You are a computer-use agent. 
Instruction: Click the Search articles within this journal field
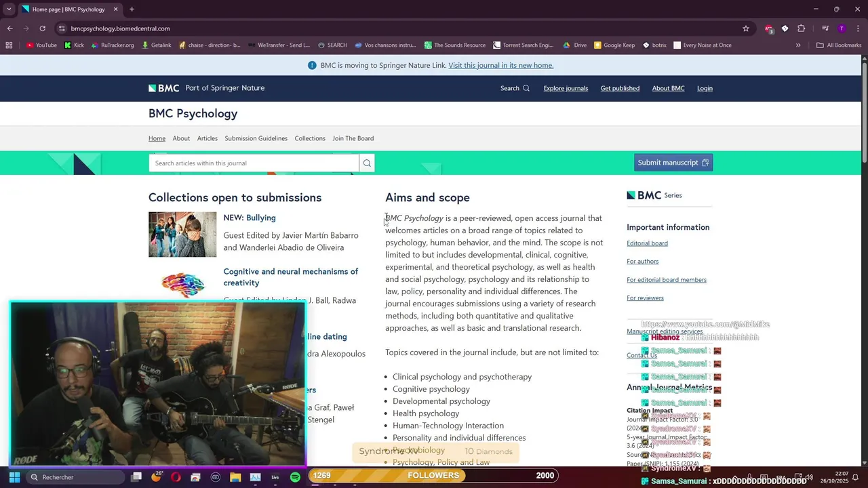pyautogui.click(x=254, y=163)
